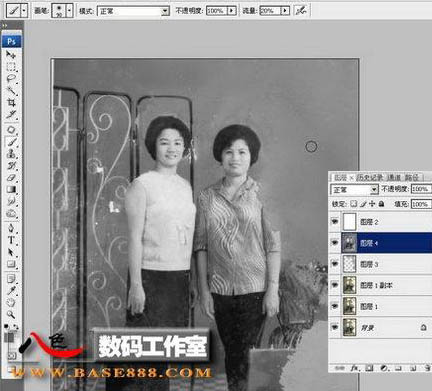Viewport: 432px width, 391px height.
Task: Hide layer 图层 4 via eye icon
Action: [335, 243]
